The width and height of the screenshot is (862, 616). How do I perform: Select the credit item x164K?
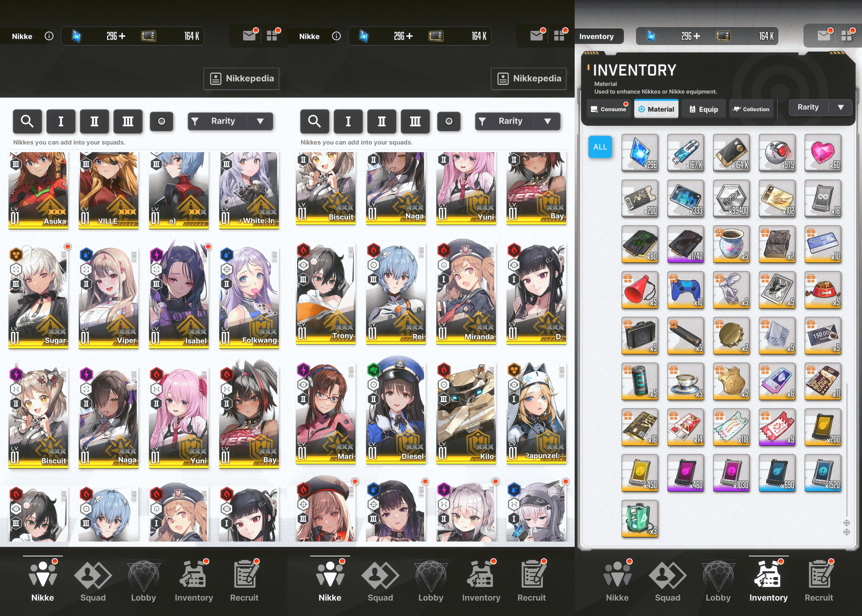(x=731, y=153)
